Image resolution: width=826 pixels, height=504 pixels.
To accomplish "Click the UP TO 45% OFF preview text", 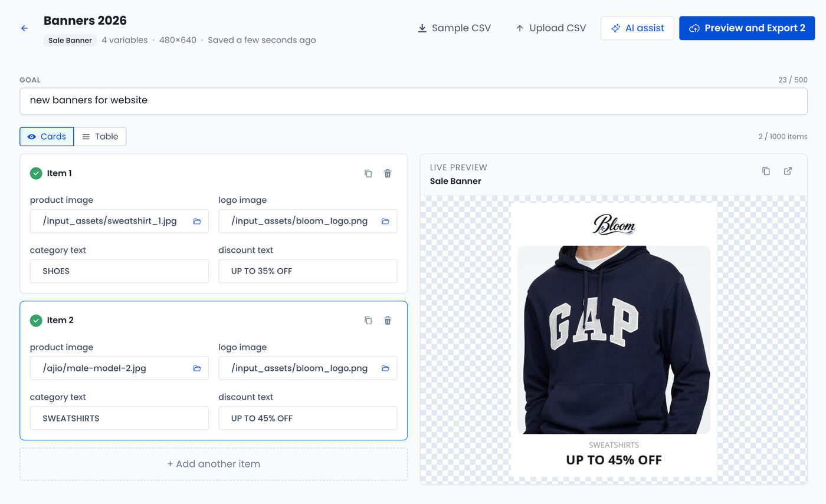I will pos(614,460).
